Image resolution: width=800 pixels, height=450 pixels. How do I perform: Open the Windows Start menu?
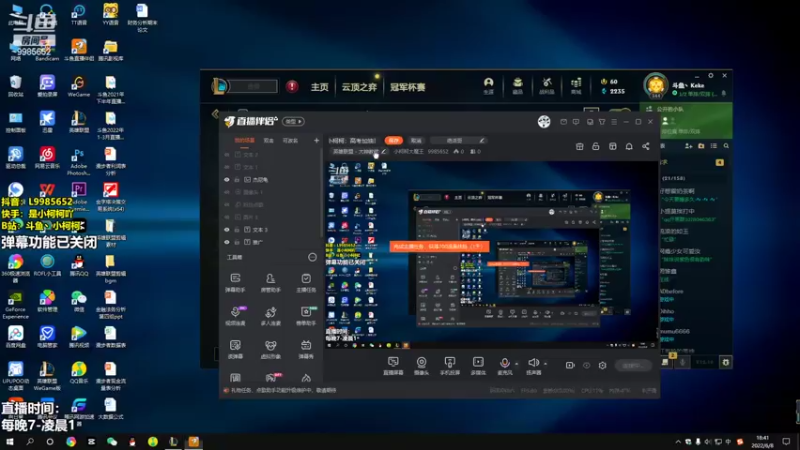click(10, 442)
